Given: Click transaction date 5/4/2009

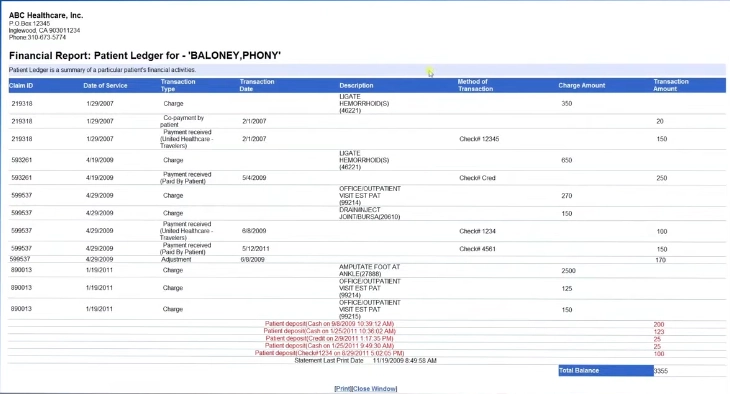Looking at the screenshot, I should pos(254,178).
